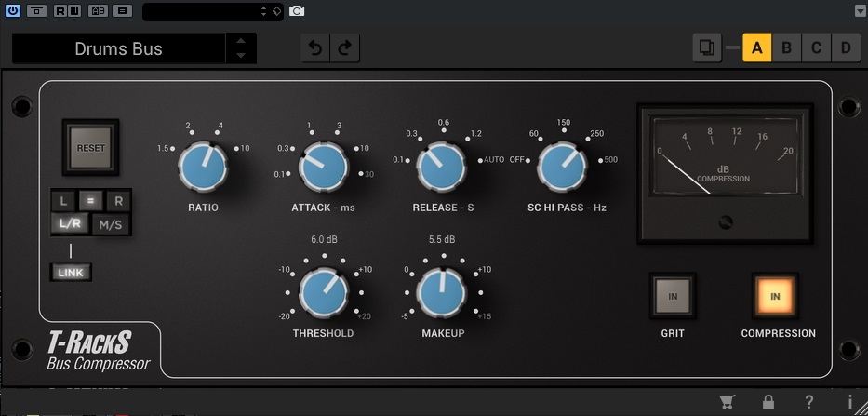The width and height of the screenshot is (868, 416).
Task: Click the 500 Hz hi pass marking
Action: (x=610, y=159)
